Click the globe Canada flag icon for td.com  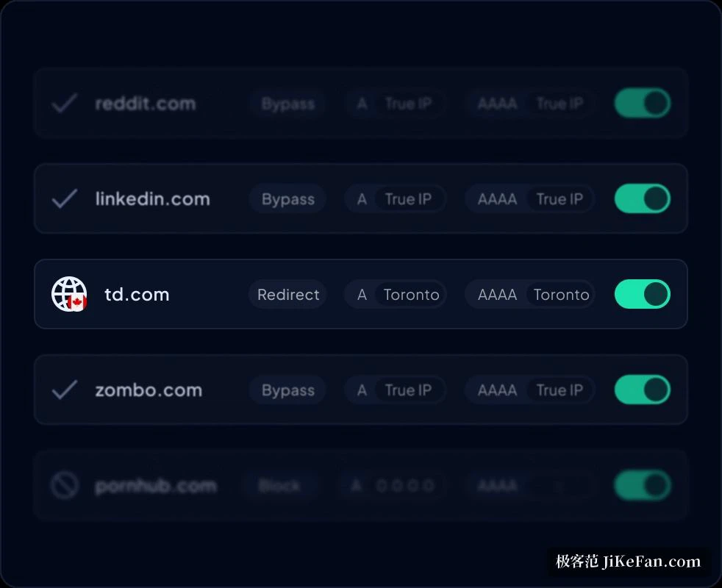[x=69, y=294]
